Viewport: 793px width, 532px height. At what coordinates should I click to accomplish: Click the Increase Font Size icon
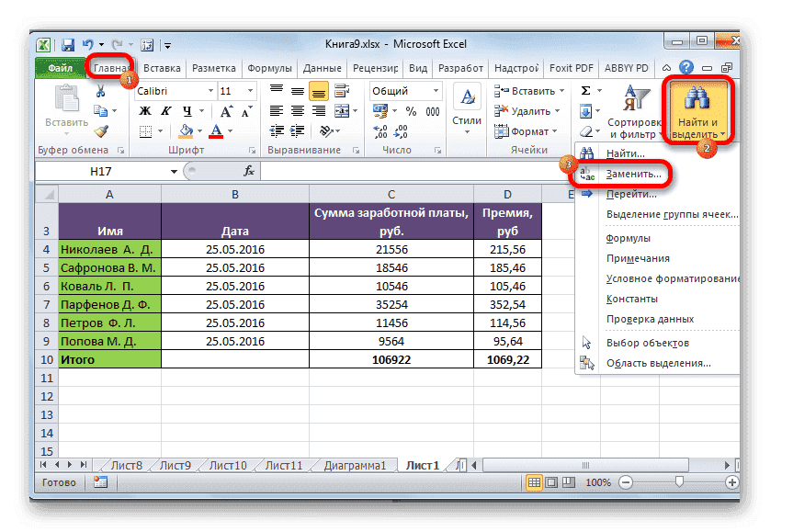(x=228, y=109)
